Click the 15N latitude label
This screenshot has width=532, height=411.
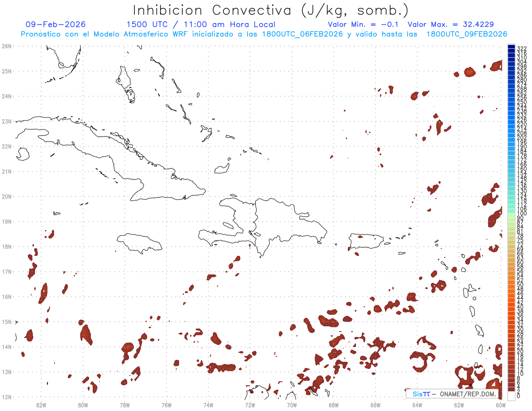(x=6, y=322)
